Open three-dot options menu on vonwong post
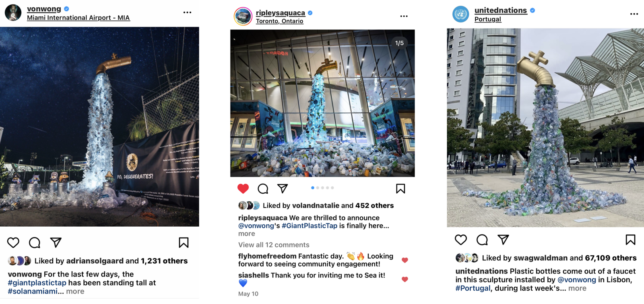 point(187,12)
